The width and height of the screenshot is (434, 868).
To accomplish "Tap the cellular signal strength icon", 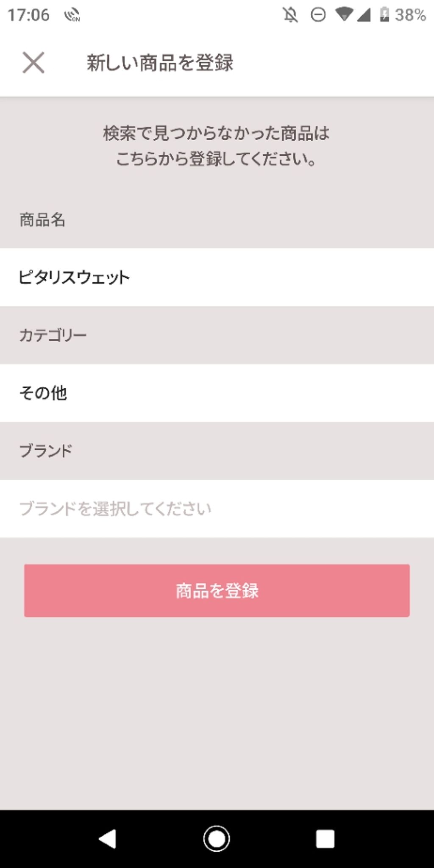I will pos(363,15).
